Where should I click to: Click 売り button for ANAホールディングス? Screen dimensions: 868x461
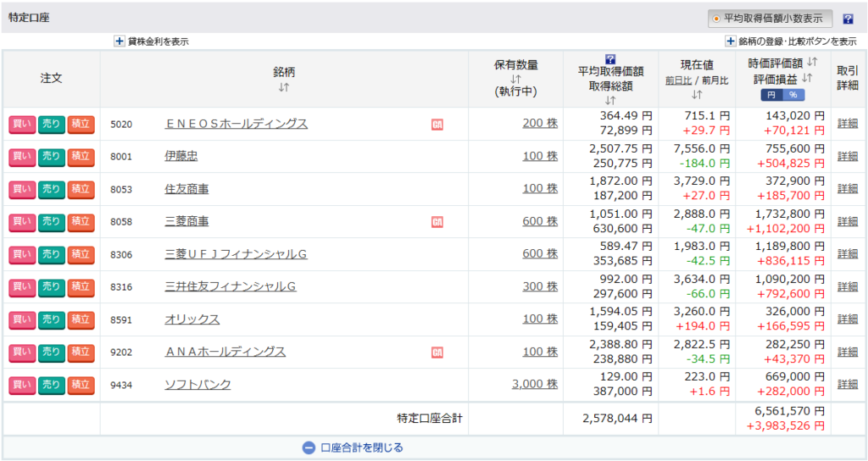(52, 352)
